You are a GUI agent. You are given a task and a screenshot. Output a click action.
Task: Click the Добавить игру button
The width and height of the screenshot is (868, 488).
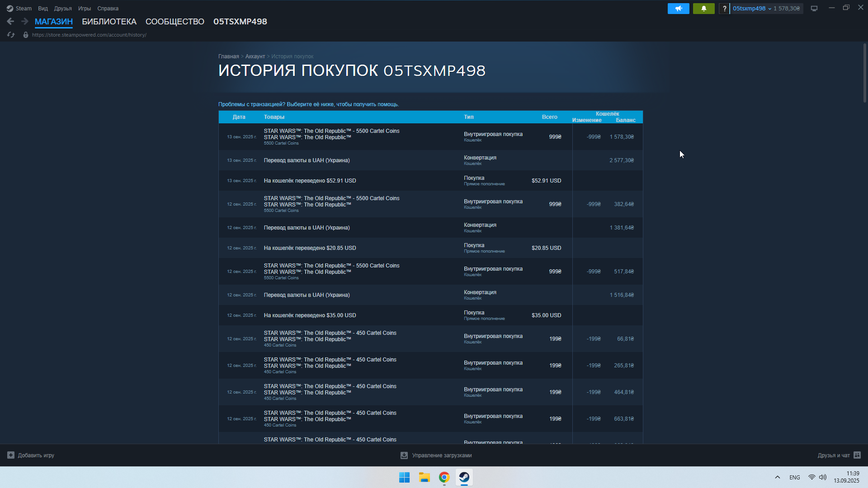click(31, 455)
